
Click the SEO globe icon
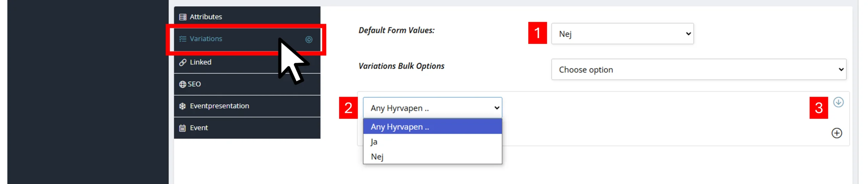[x=182, y=84]
